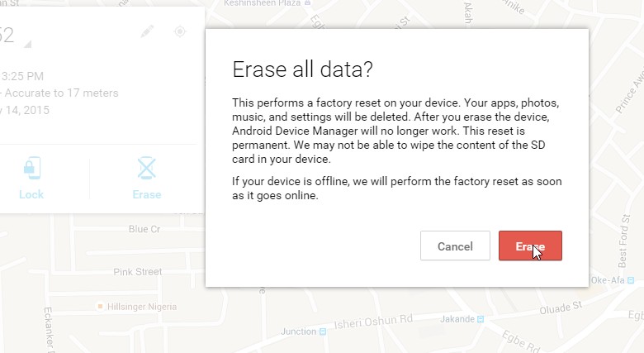Image resolution: width=644 pixels, height=353 pixels.
Task: Click the Junction bus stop icon
Action: [323, 332]
